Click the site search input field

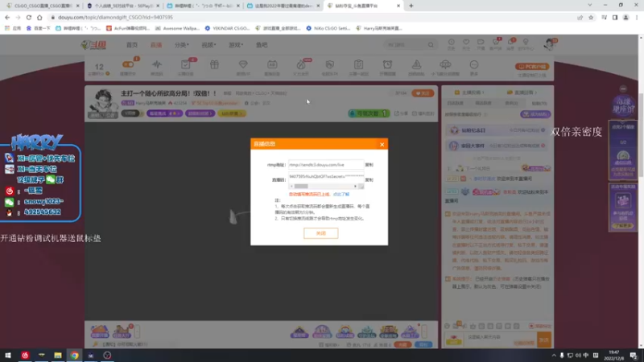pos(405,45)
